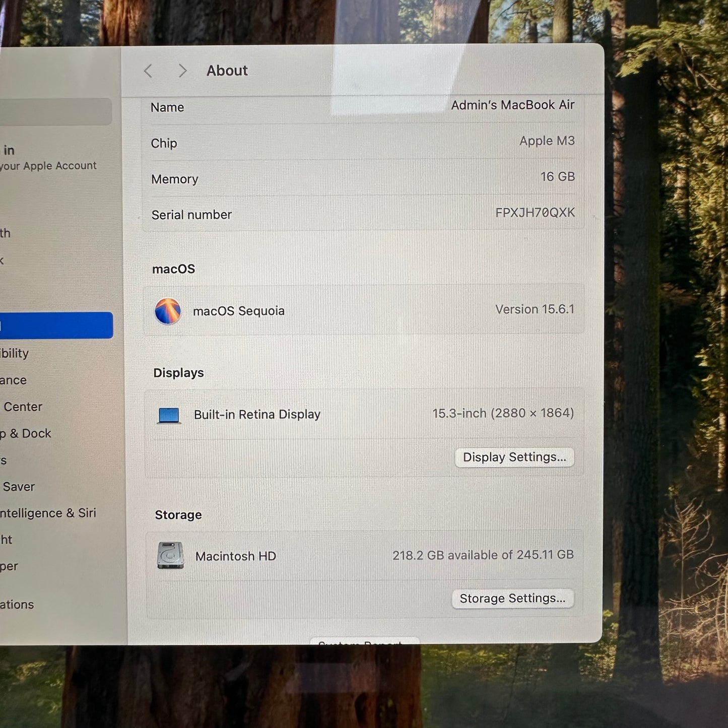Viewport: 728px width, 728px height.
Task: Open the sidebar item ending in '& Dock'
Action: tap(25, 433)
